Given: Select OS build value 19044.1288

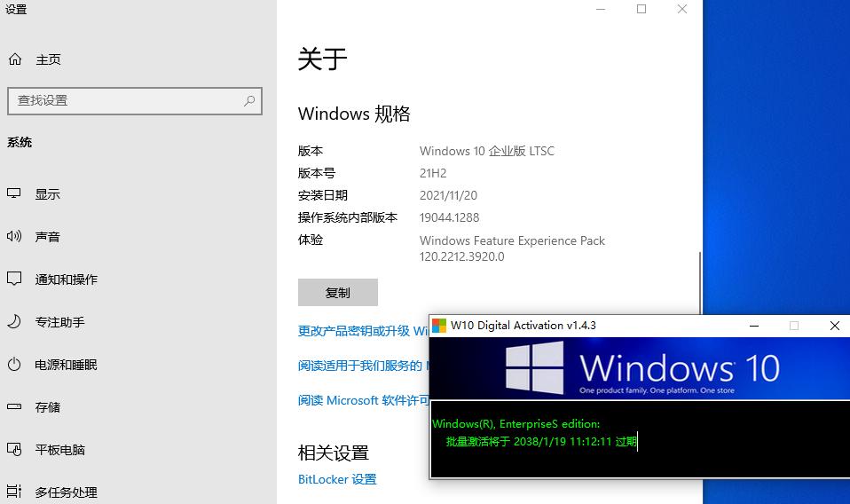Looking at the screenshot, I should tap(449, 218).
